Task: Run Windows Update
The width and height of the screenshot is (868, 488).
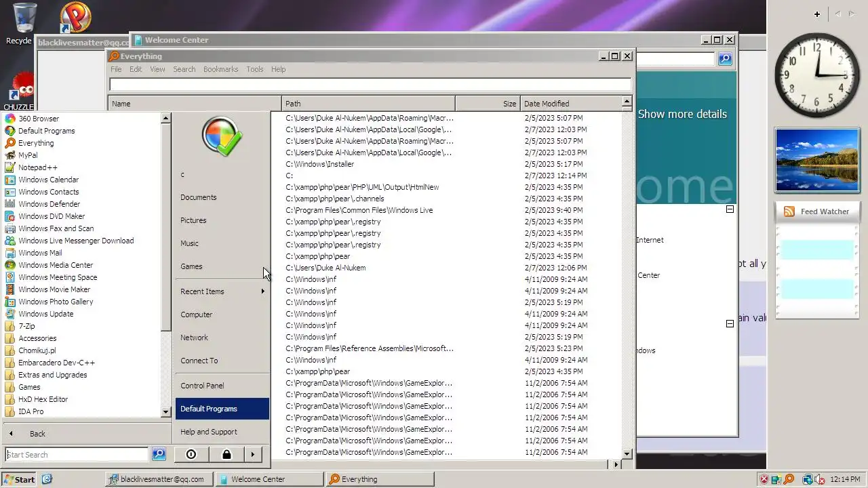Action: [x=45, y=314]
